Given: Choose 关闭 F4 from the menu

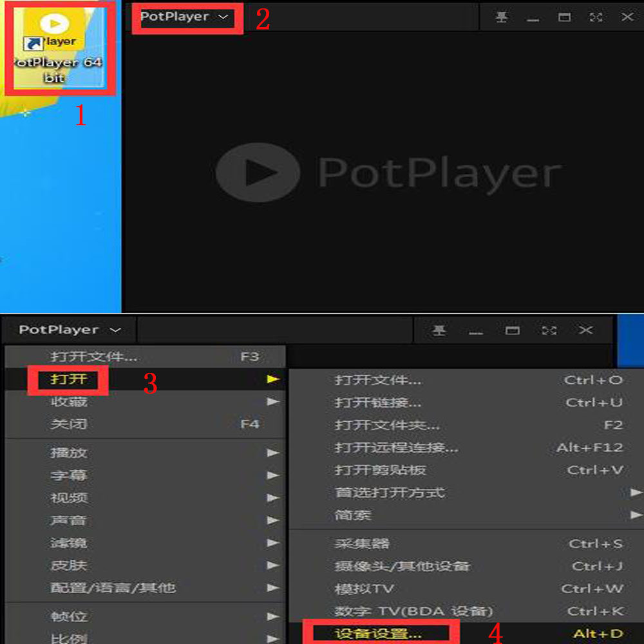Looking at the screenshot, I should coord(146,424).
